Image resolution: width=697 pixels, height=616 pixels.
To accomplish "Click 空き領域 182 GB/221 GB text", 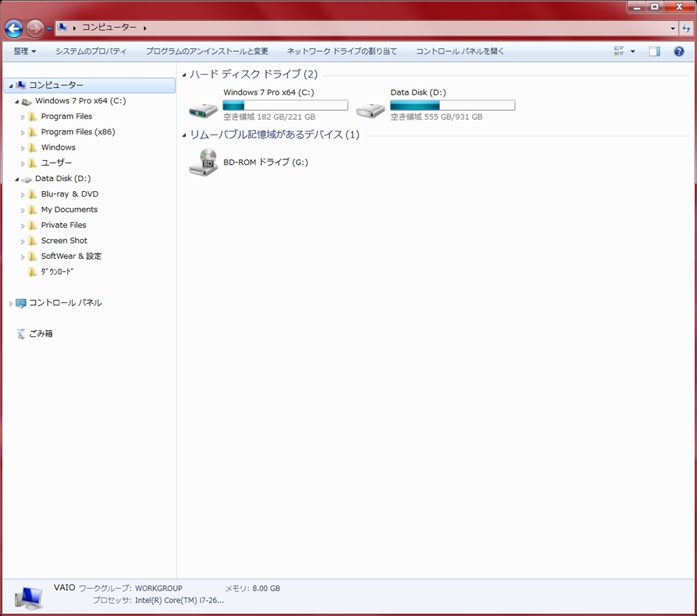I will pos(270,117).
